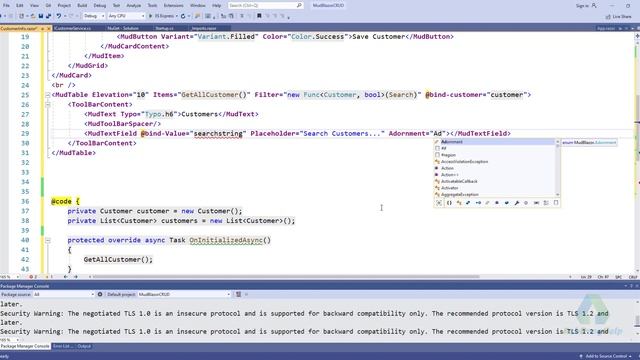Click Sign in at top right
The image size is (640, 360).
pos(586,6)
